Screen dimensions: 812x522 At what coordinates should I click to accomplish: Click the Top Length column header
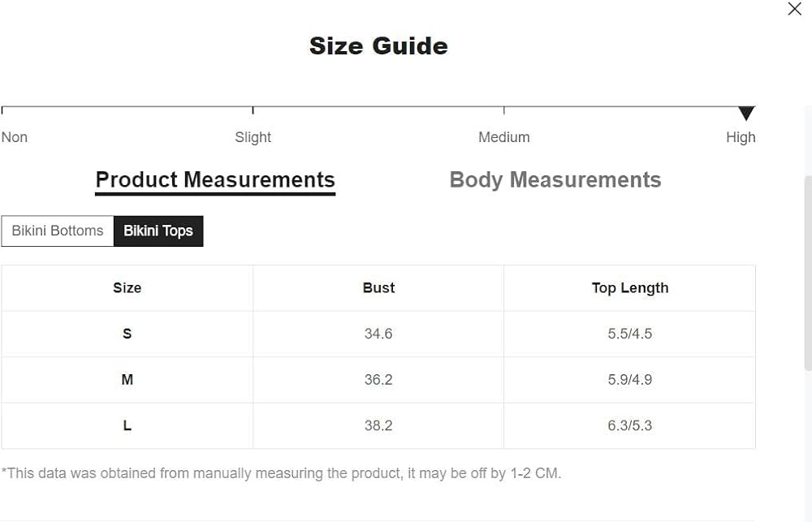coord(629,288)
